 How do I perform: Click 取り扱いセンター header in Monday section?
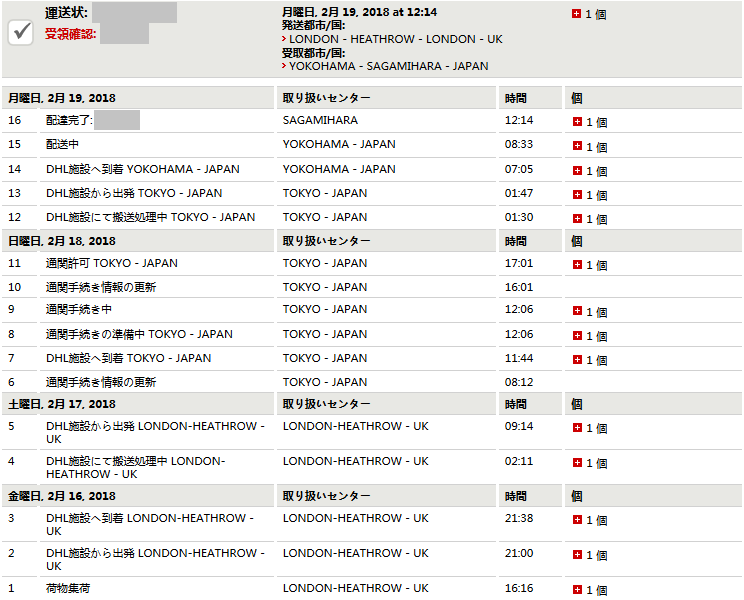[326, 98]
